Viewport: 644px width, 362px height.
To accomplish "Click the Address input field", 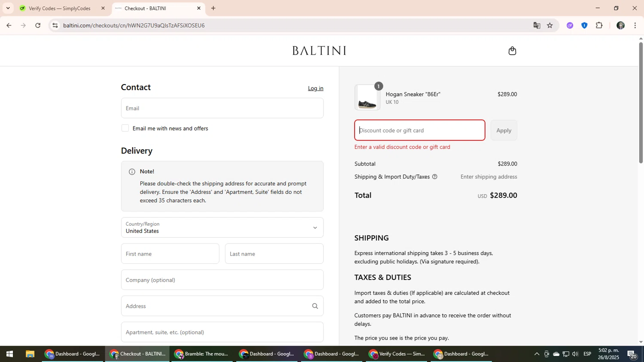I will coord(222,306).
